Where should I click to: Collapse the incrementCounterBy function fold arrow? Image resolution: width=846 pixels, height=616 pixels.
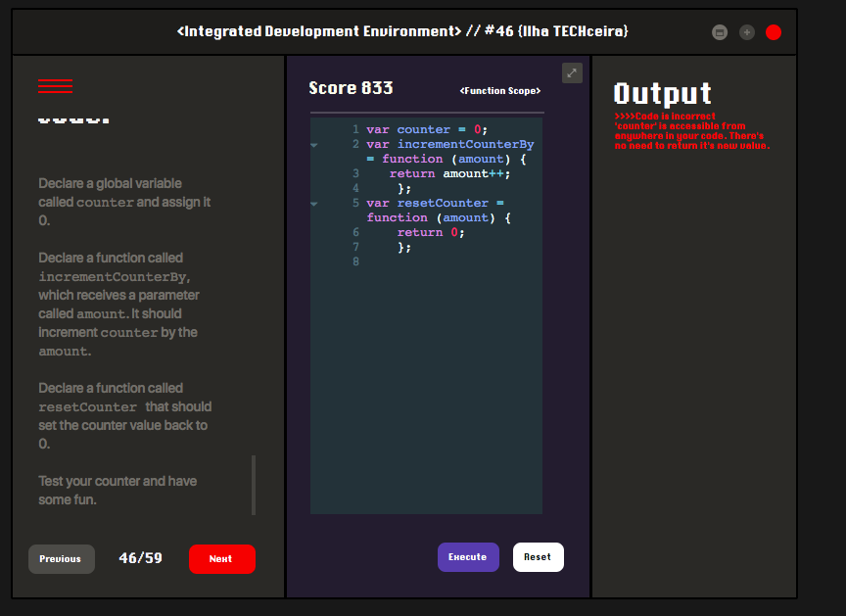tap(314, 145)
